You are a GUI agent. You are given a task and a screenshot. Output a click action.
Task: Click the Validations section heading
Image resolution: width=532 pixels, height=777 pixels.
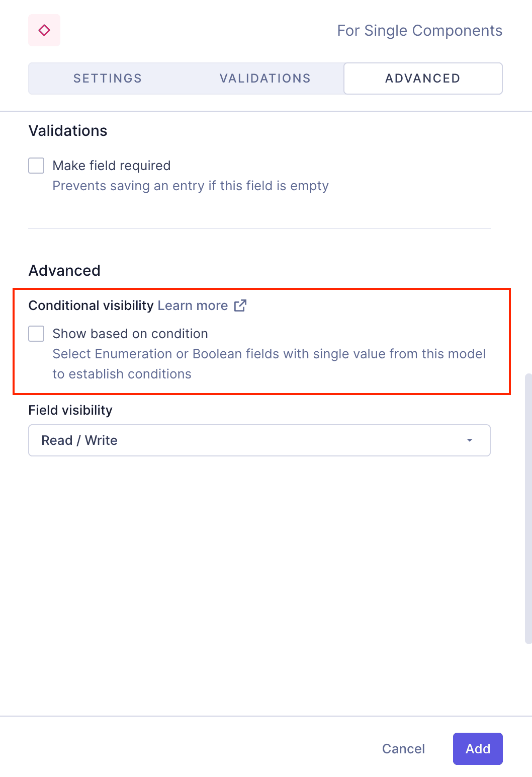tap(67, 130)
